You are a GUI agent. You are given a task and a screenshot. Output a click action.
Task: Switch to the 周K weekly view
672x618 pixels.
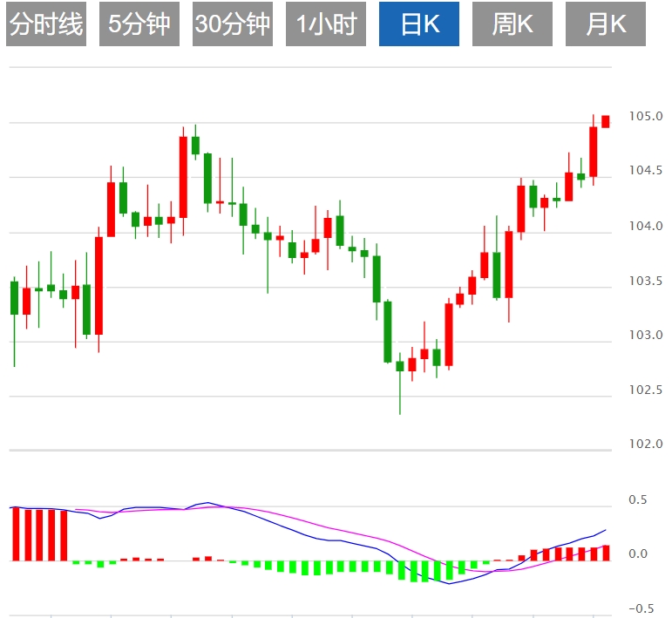512,24
